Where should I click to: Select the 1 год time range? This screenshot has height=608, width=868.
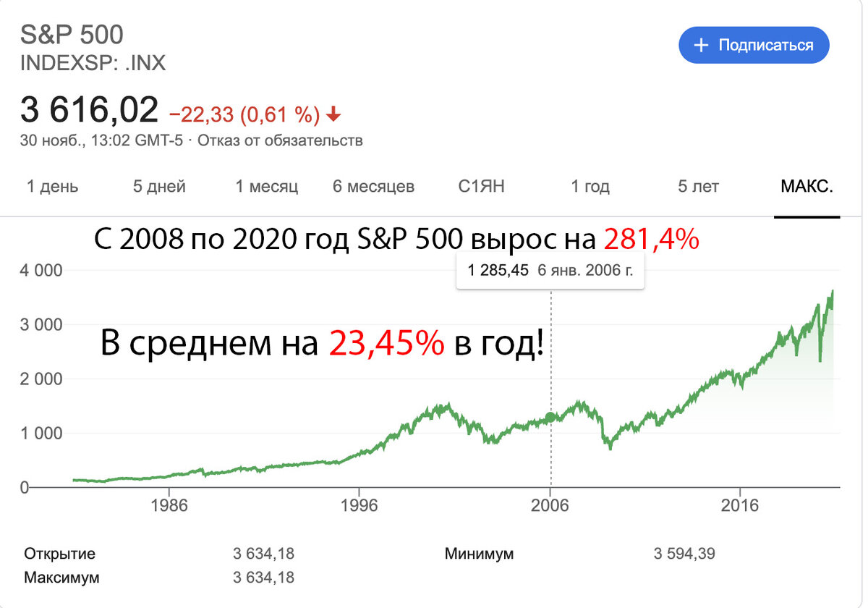click(x=590, y=186)
